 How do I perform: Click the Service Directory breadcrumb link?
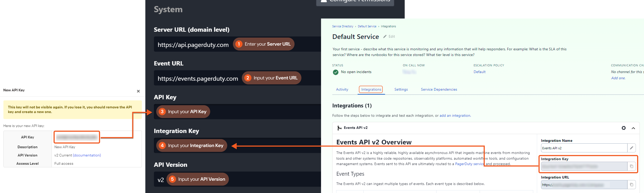click(342, 26)
